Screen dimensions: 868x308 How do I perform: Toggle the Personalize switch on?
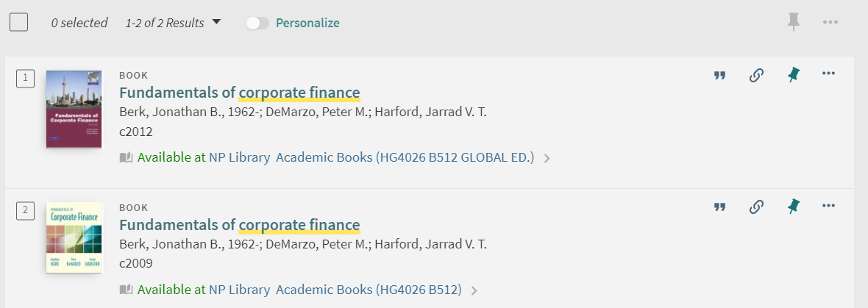[257, 23]
